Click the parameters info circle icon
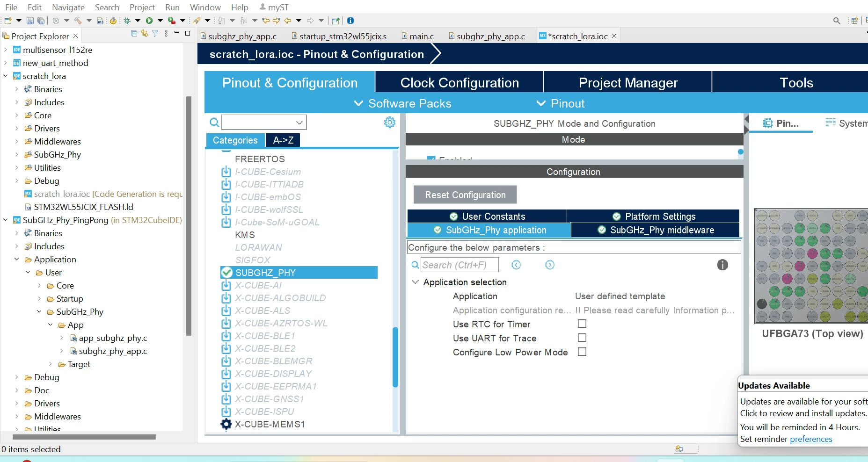This screenshot has width=868, height=462. (x=722, y=265)
